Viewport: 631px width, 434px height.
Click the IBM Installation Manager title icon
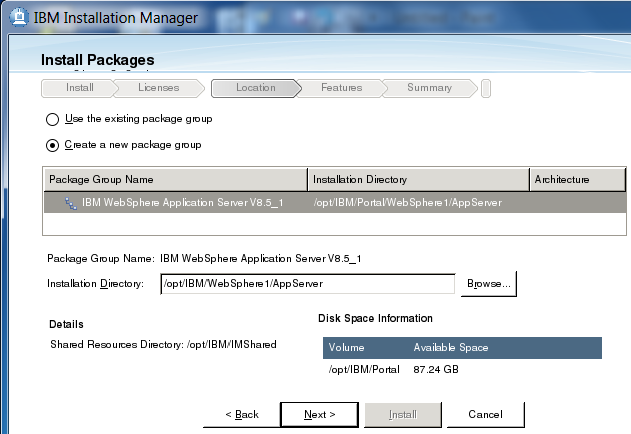19,17
